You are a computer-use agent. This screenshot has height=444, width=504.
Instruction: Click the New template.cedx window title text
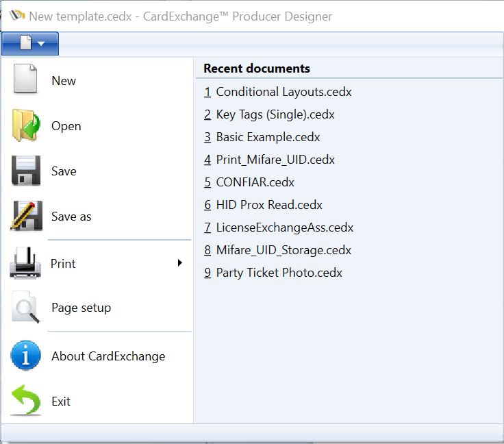(180, 16)
